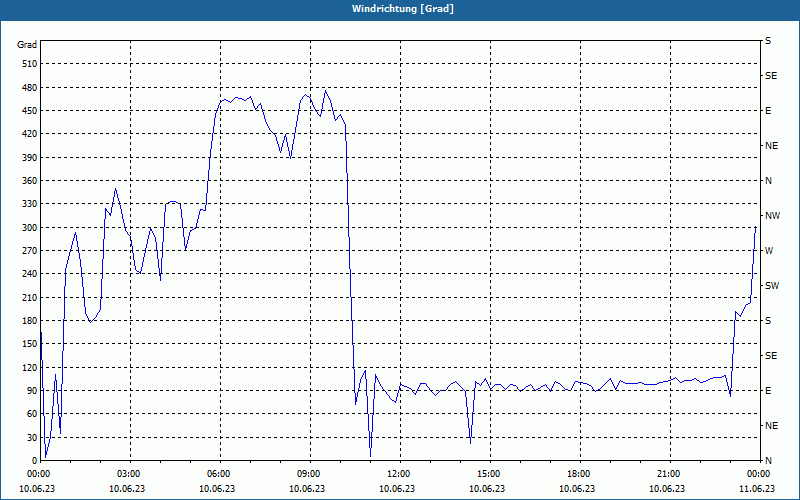Click the N compass label level with 0

click(768, 461)
